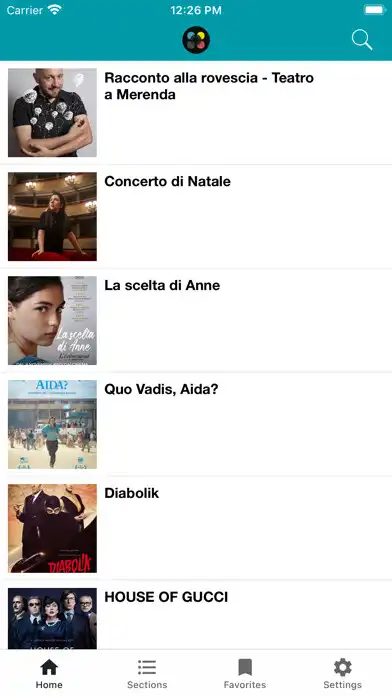This screenshot has height=696, width=392.
Task: Open La scelta di Anne title
Action: [162, 285]
